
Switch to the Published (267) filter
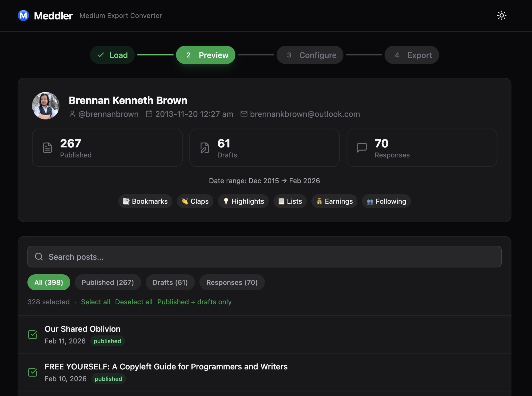click(108, 282)
